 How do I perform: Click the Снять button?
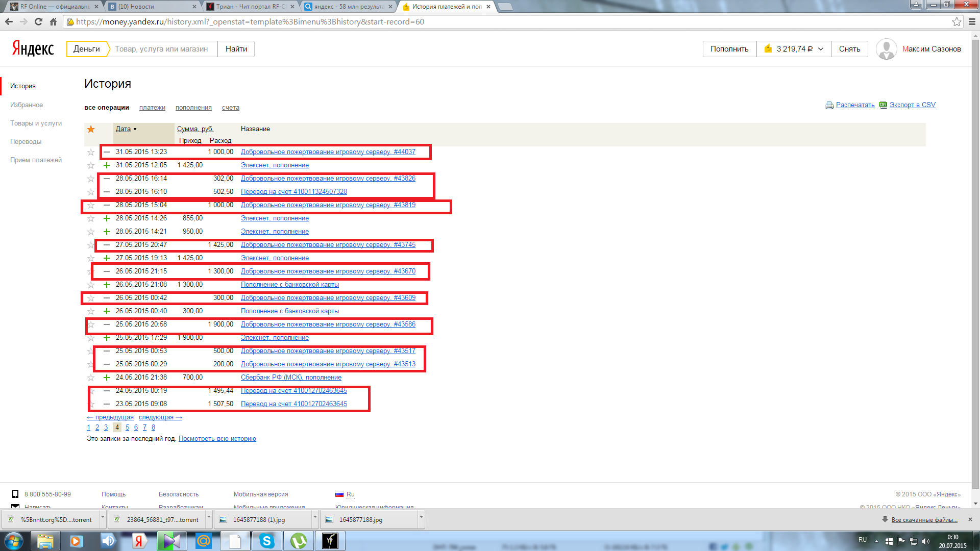(849, 49)
